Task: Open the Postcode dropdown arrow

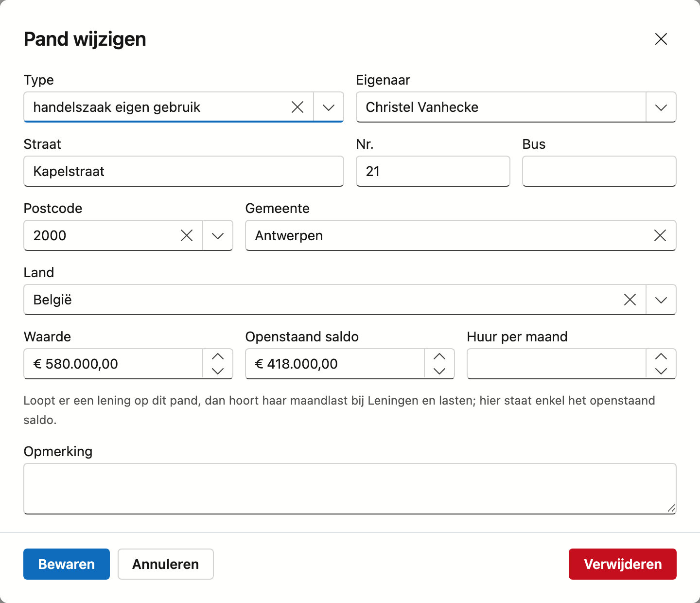Action: coord(218,235)
